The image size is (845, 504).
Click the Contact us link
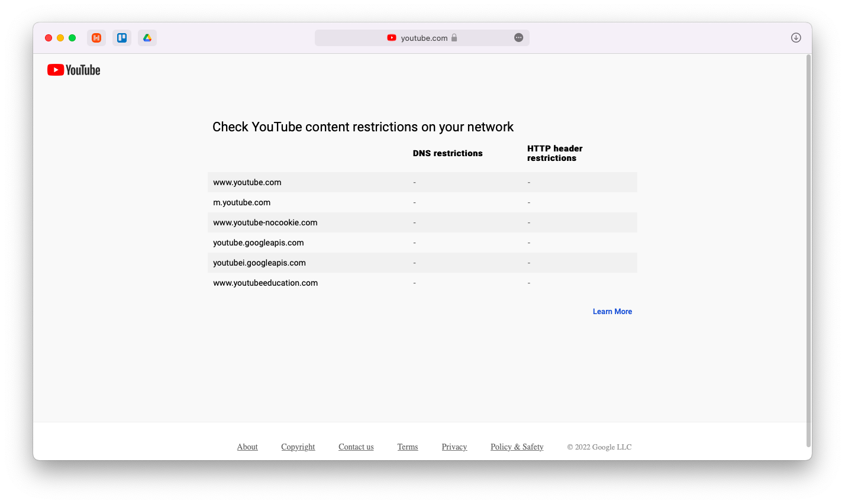(x=356, y=447)
